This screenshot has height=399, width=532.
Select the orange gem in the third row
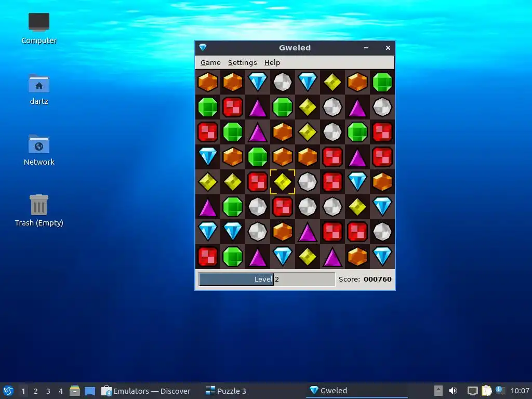tap(283, 132)
